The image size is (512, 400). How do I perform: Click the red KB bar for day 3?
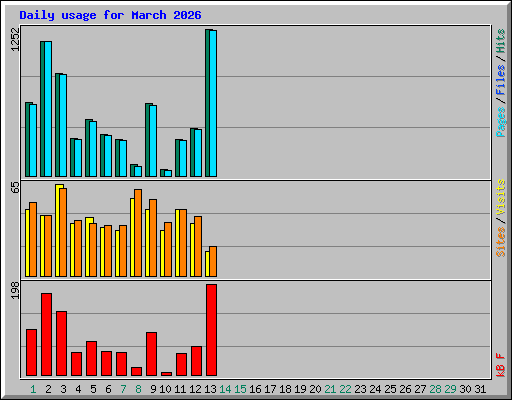coord(61,344)
